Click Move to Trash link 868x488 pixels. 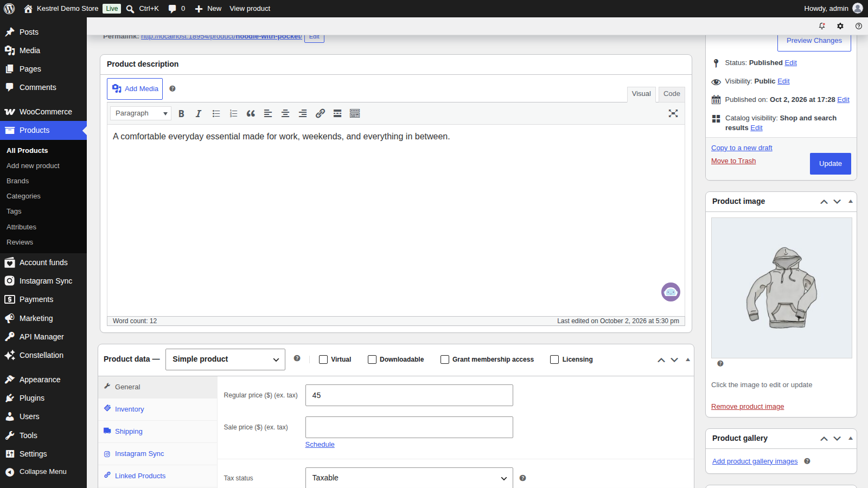click(733, 161)
